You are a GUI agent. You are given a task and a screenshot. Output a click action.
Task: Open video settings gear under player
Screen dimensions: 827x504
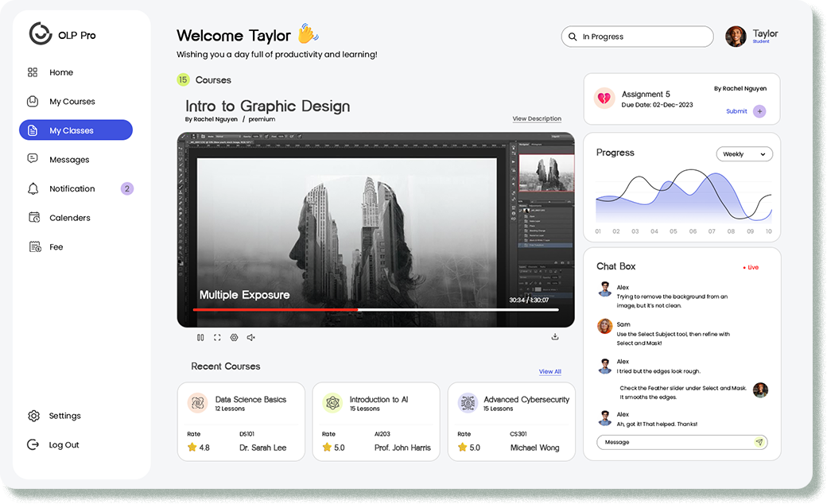point(234,337)
